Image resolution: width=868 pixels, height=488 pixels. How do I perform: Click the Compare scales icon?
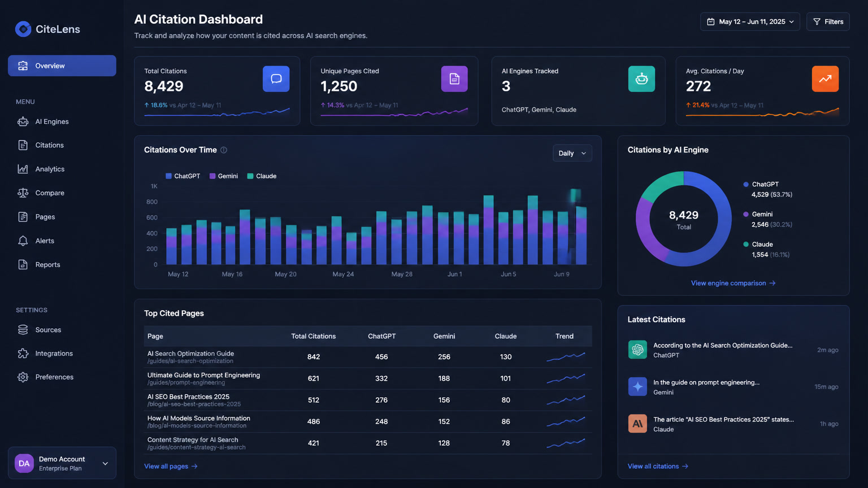23,193
